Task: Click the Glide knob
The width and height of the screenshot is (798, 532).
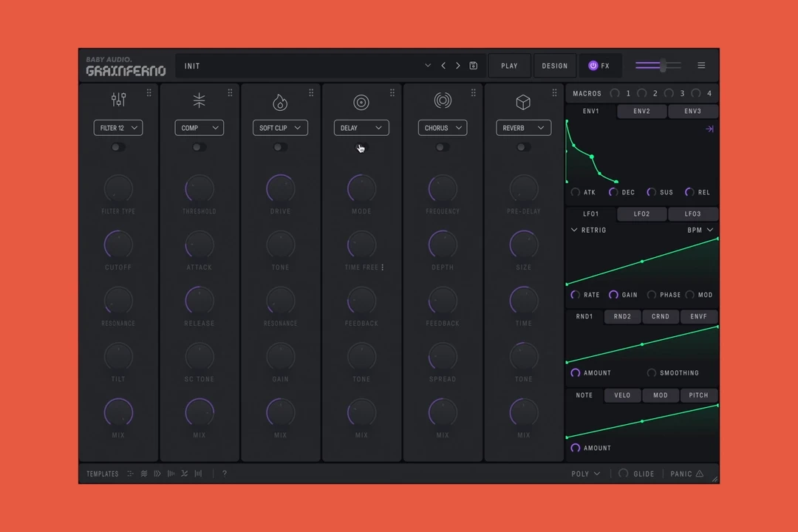Action: click(x=624, y=474)
